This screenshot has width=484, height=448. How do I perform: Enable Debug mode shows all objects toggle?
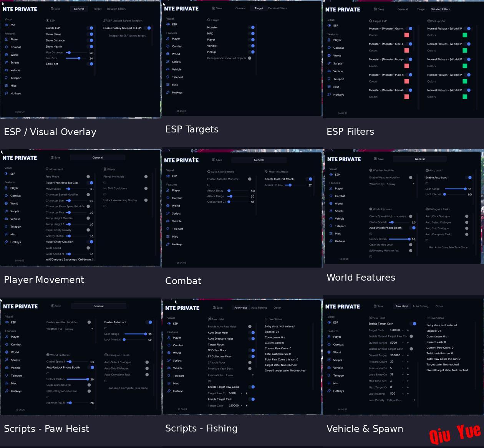pos(250,58)
